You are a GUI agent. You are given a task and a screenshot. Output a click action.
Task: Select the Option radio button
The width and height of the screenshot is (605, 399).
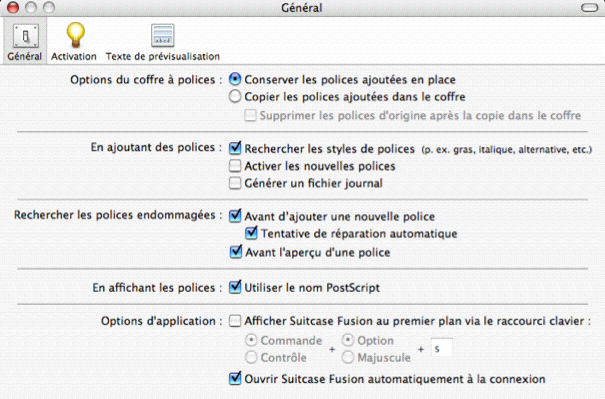coord(348,340)
